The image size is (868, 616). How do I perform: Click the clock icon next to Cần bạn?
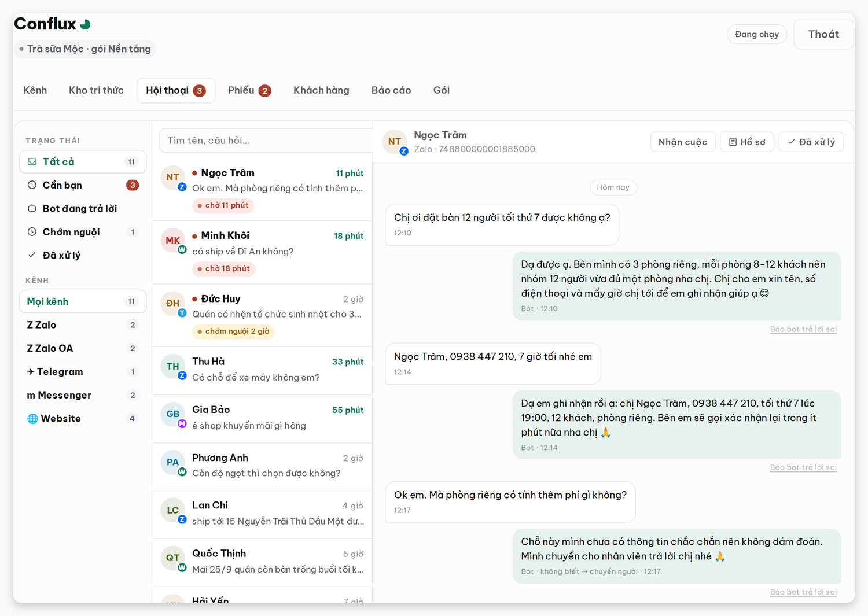pos(32,185)
